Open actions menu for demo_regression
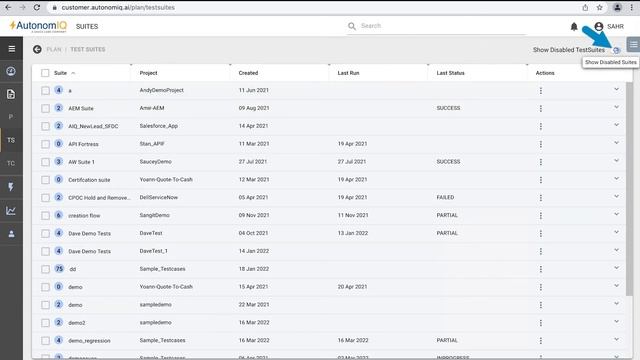Image resolution: width=640 pixels, height=360 pixels. click(x=541, y=340)
